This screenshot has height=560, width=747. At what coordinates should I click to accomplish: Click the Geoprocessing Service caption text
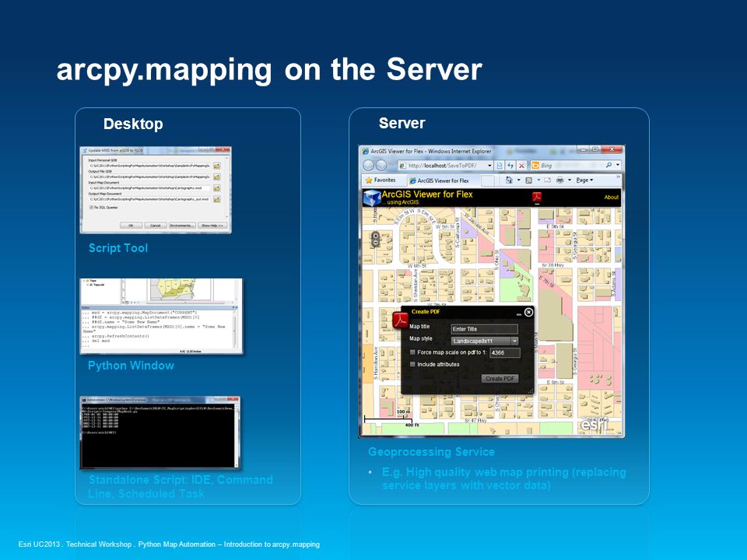[x=431, y=451]
